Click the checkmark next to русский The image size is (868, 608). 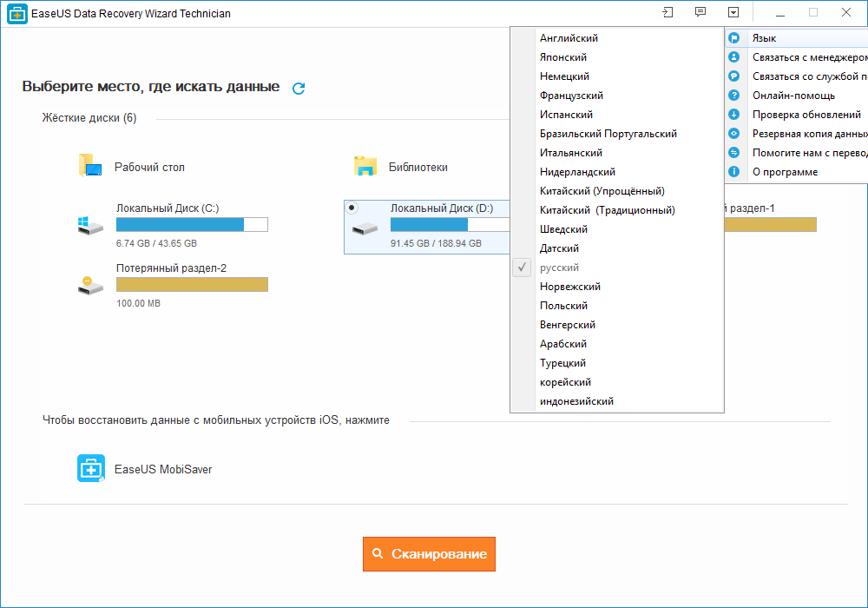522,268
